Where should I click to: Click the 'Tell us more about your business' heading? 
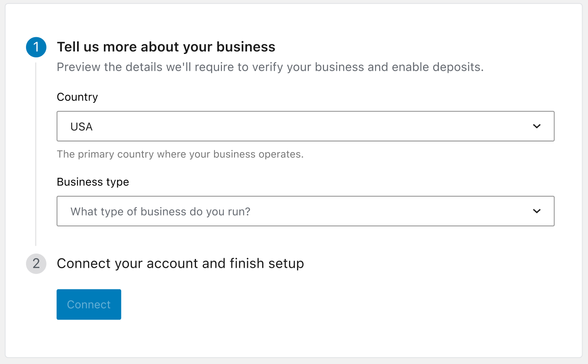166,46
